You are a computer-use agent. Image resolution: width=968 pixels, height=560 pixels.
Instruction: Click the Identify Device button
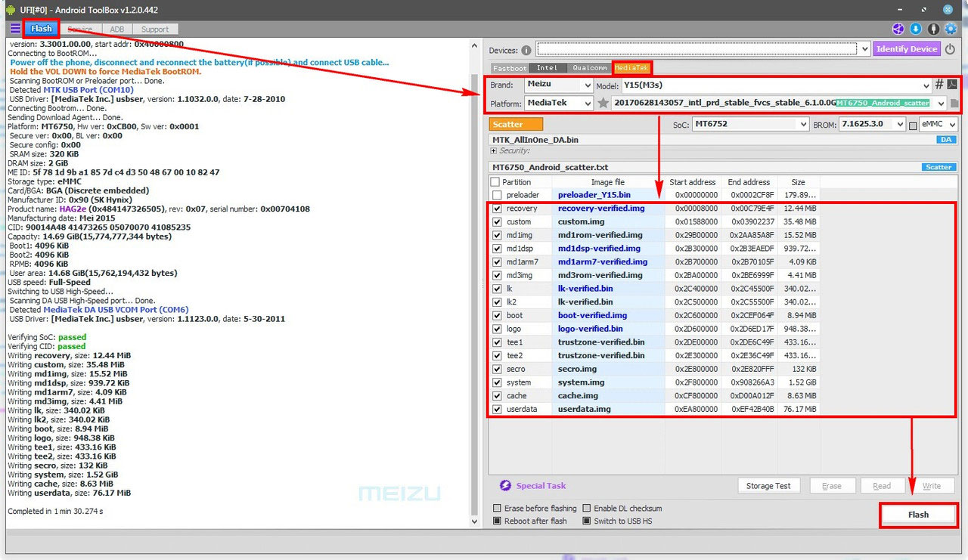pos(907,49)
